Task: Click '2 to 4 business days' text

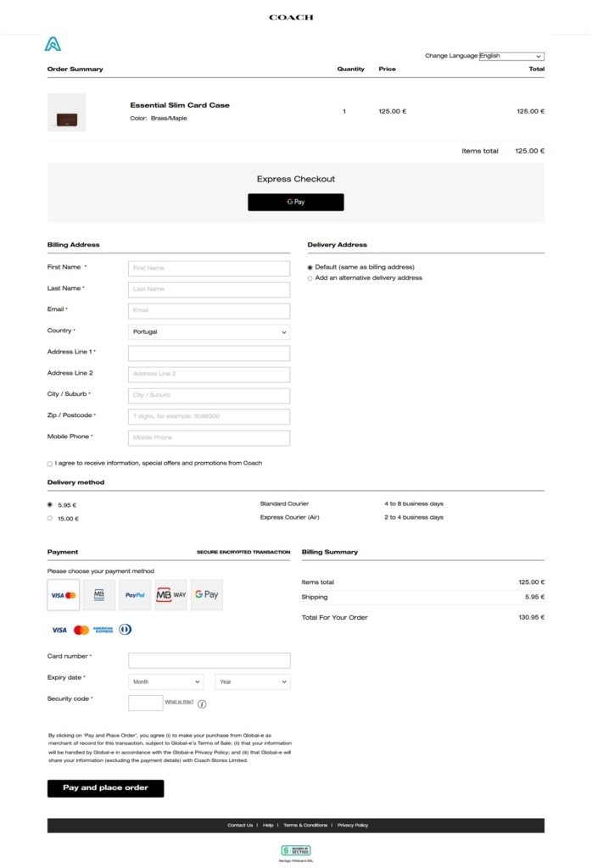Action: pos(414,517)
